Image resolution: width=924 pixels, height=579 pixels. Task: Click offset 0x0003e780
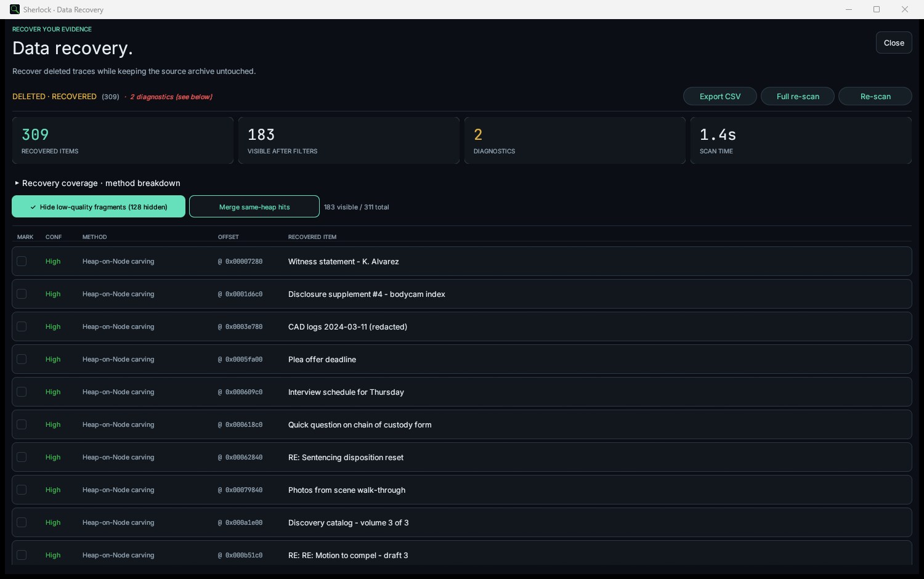point(240,326)
